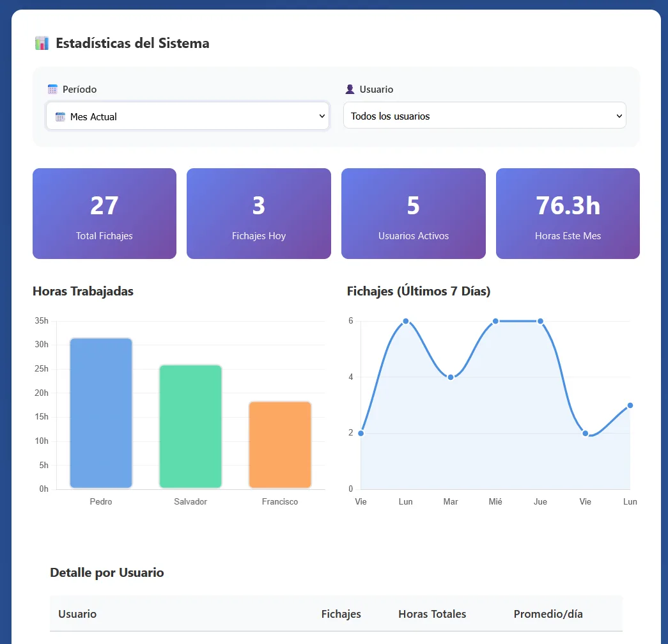Click the Horas Este Mes 76.3h card
This screenshot has width=668, height=644.
click(568, 214)
